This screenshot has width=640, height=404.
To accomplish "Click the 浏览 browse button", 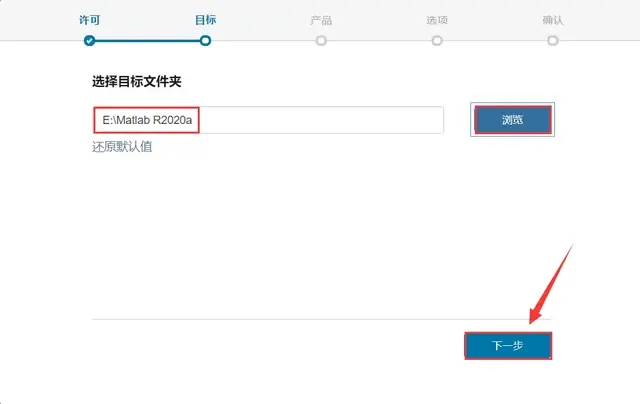I will coord(513,120).
